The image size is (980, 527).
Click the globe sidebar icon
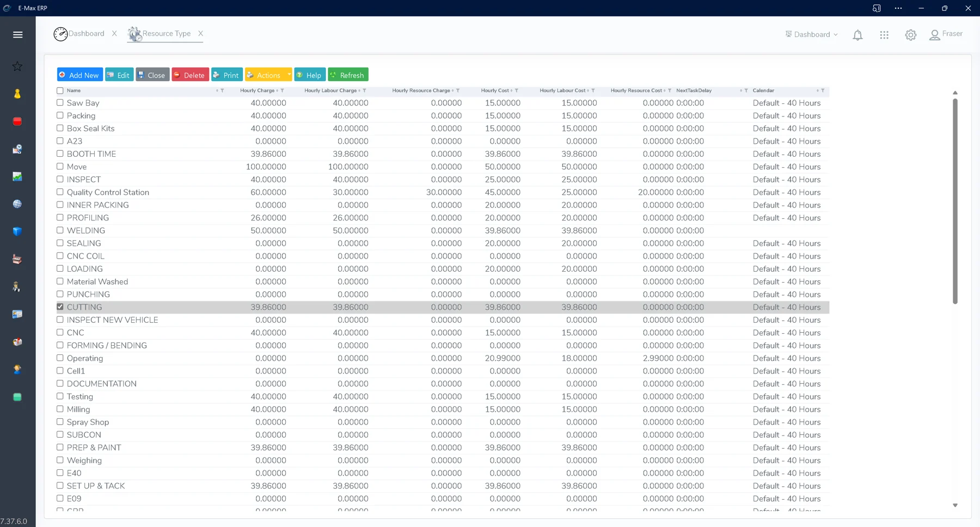(17, 204)
